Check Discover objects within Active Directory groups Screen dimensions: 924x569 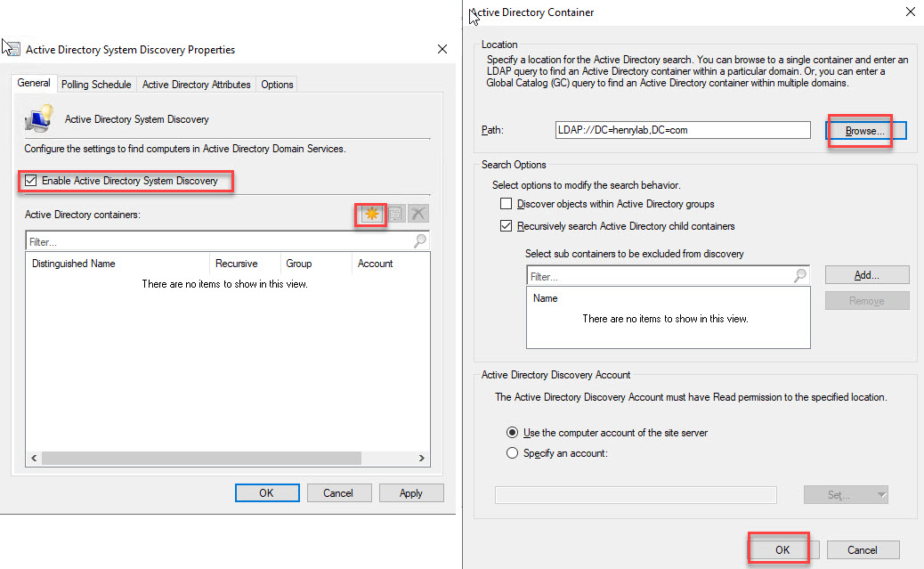[507, 204]
